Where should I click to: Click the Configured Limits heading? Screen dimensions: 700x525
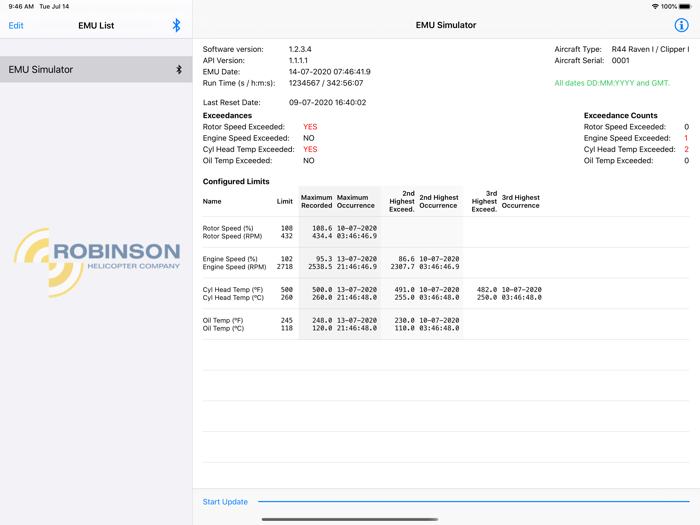coord(236,181)
